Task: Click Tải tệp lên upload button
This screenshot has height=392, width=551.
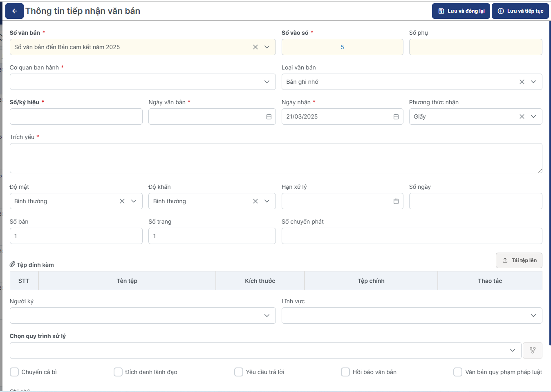Action: pos(519,260)
